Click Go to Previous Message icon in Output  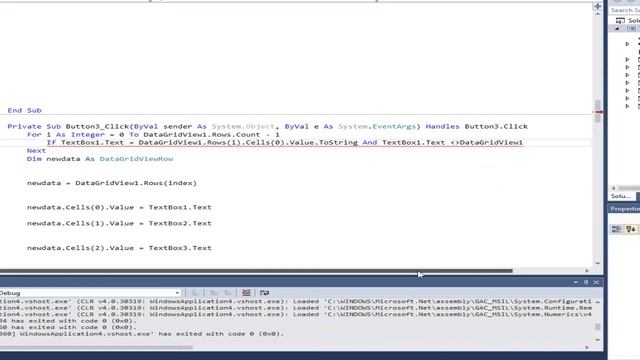click(x=213, y=293)
